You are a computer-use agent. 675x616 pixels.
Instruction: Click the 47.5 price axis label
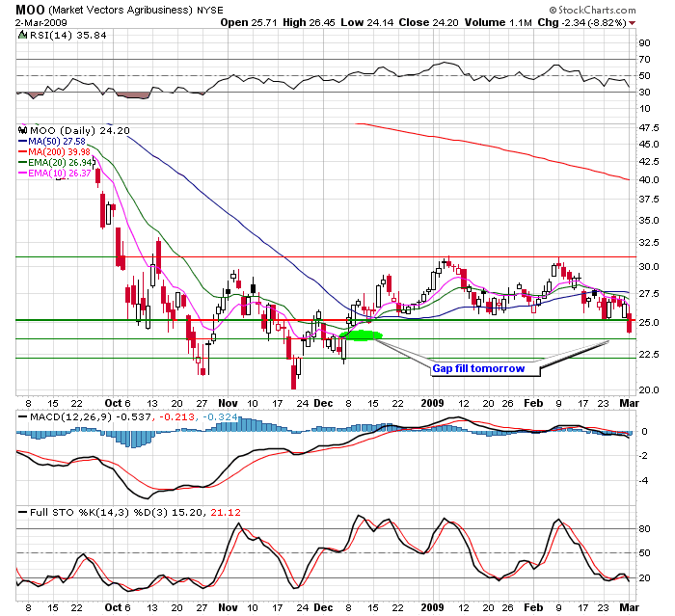coord(649,128)
